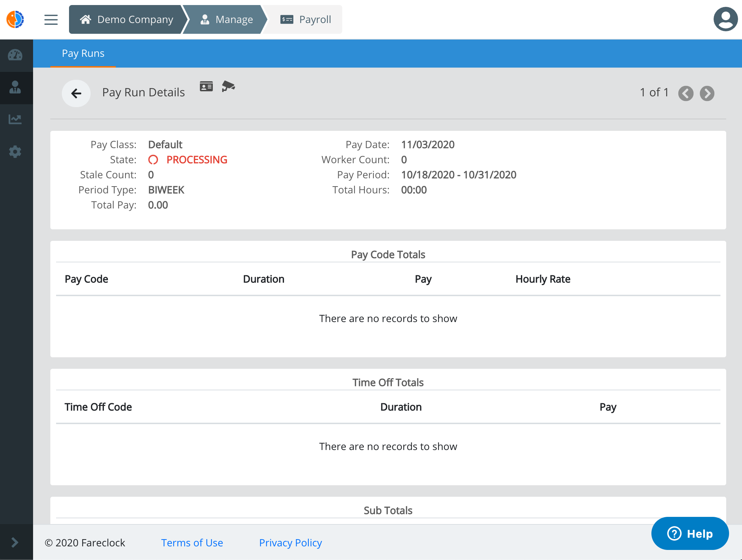Open the Help widget
Viewport: 742px width, 560px height.
coord(690,533)
